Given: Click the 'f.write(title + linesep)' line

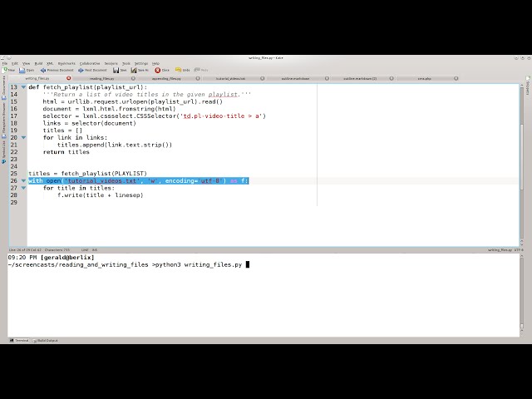Looking at the screenshot, I should 100,195.
